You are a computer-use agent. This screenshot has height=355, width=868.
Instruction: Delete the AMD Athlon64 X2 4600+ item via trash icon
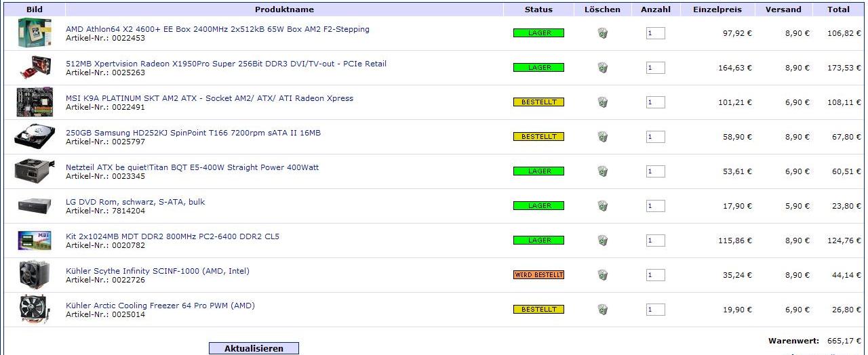click(602, 33)
